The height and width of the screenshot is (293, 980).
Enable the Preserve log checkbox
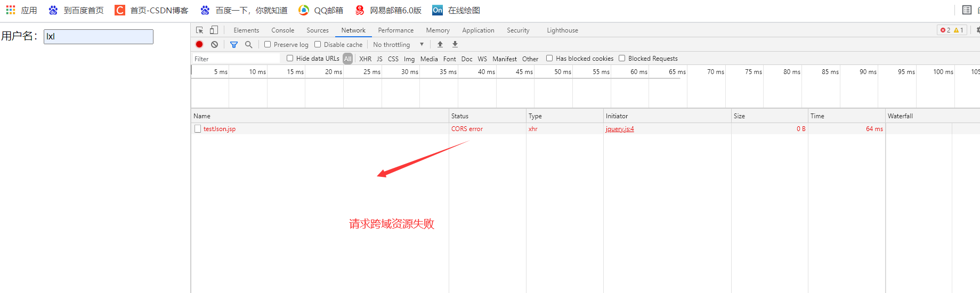pos(268,44)
